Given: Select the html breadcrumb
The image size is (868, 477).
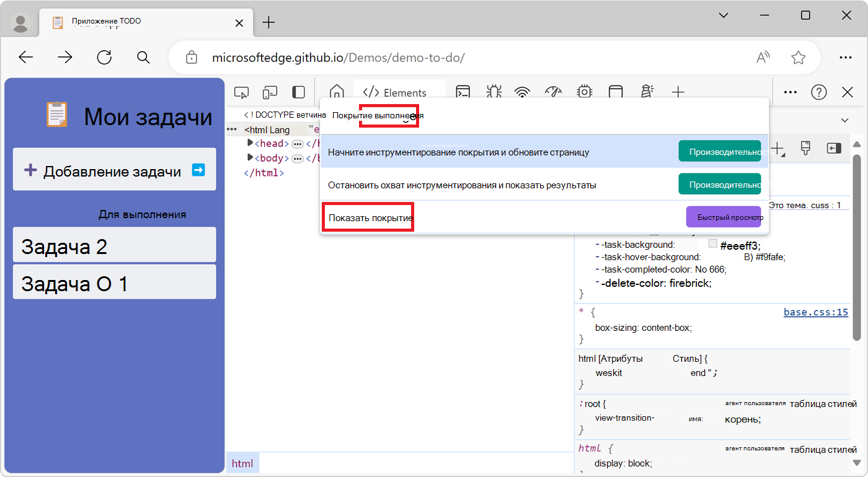Looking at the screenshot, I should (x=242, y=463).
